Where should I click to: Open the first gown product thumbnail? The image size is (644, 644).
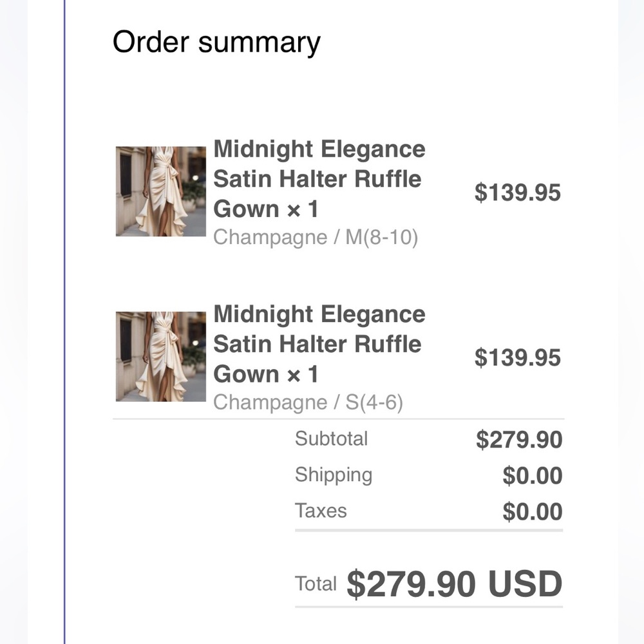(161, 191)
